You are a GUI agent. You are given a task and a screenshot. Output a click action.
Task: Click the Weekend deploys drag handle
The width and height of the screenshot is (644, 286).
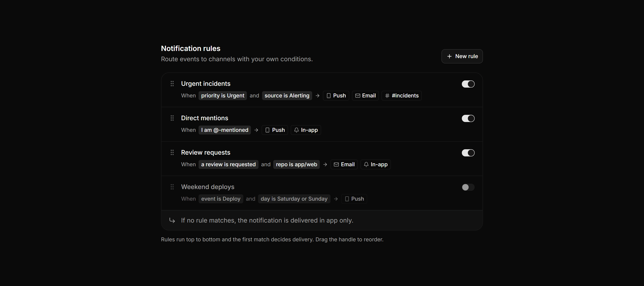pos(172,187)
